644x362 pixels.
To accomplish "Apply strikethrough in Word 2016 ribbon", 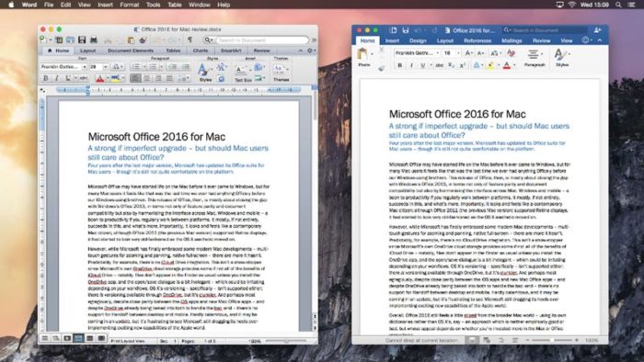I will tap(440, 65).
